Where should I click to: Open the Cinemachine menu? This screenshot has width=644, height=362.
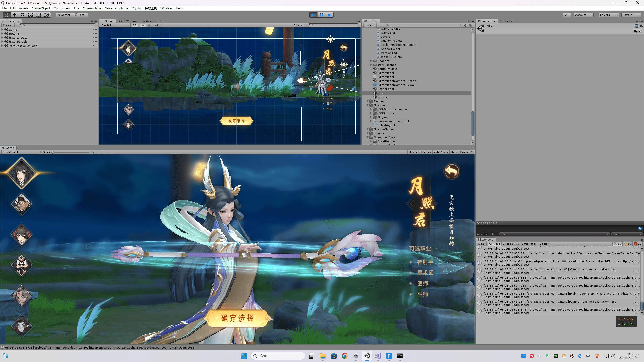(92, 8)
